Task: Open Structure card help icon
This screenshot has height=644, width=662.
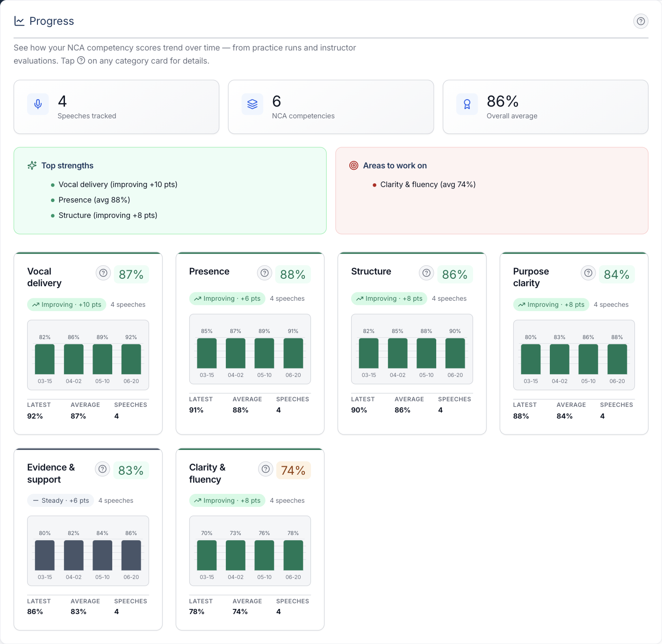Action: 426,273
